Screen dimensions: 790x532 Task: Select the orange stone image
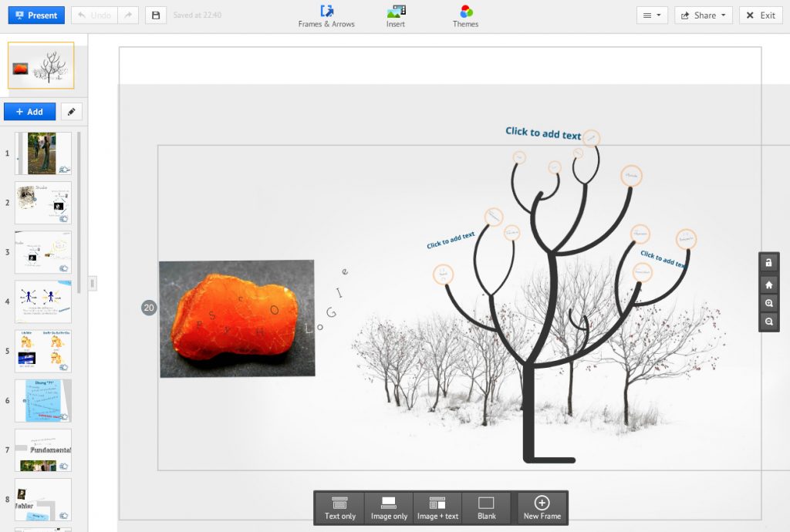237,318
